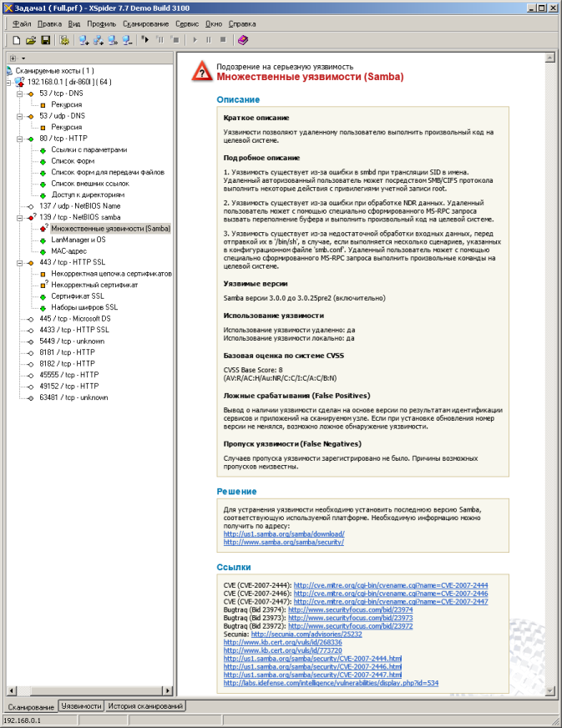This screenshot has height=728, width=562.
Task: Click the green dot icon of 80 / tcp - HTTP
Action: point(31,139)
